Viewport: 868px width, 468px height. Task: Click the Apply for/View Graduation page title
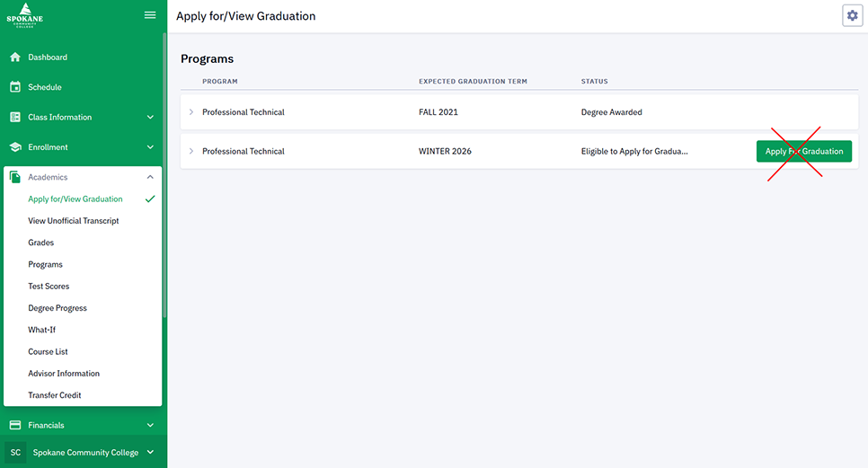[x=246, y=16]
